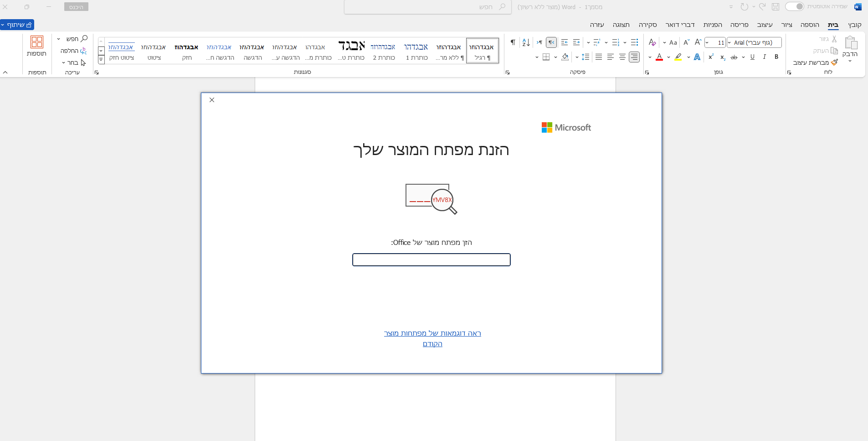Image resolution: width=868 pixels, height=441 pixels.
Task: Open the Add-ins (תוספות) grid icon
Action: [37, 42]
